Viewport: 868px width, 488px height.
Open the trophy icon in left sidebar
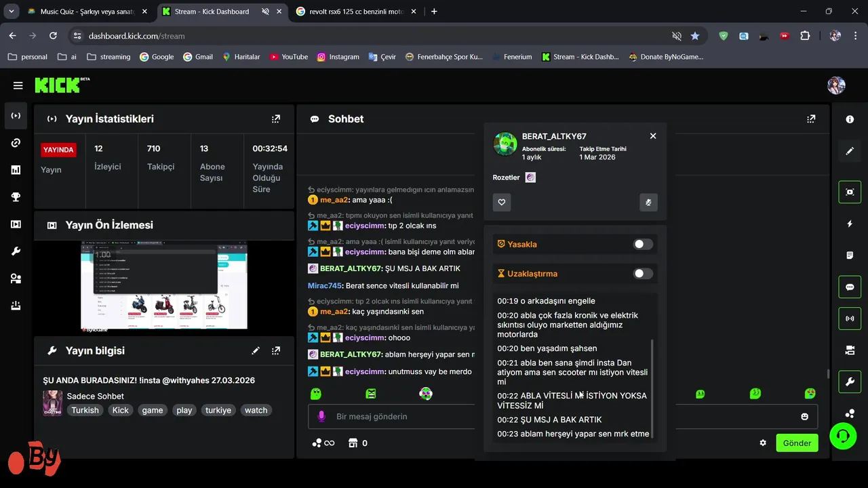tap(16, 197)
